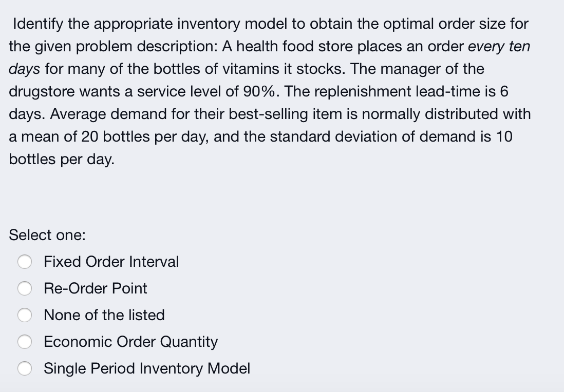
Task: Click the radio circle beside Re-Order Point
Action: pyautogui.click(x=24, y=288)
